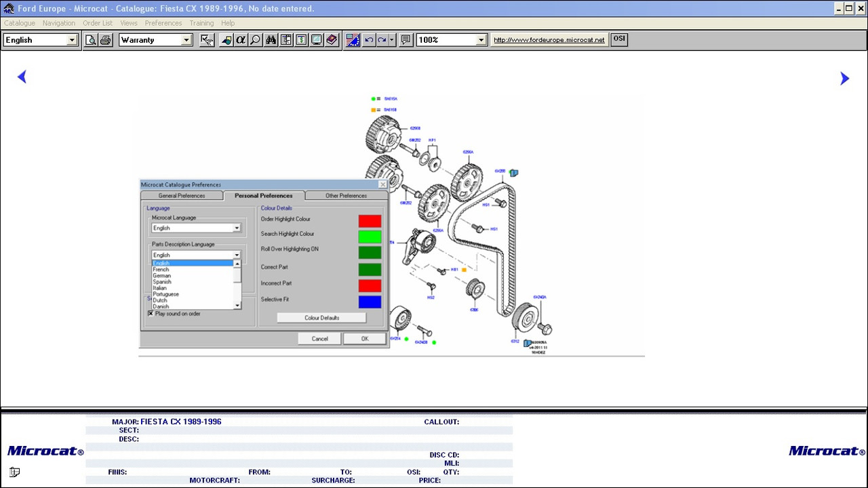Close the Microcat Catalogue Preferences dialog
Image resolution: width=868 pixels, height=488 pixels.
click(x=382, y=184)
